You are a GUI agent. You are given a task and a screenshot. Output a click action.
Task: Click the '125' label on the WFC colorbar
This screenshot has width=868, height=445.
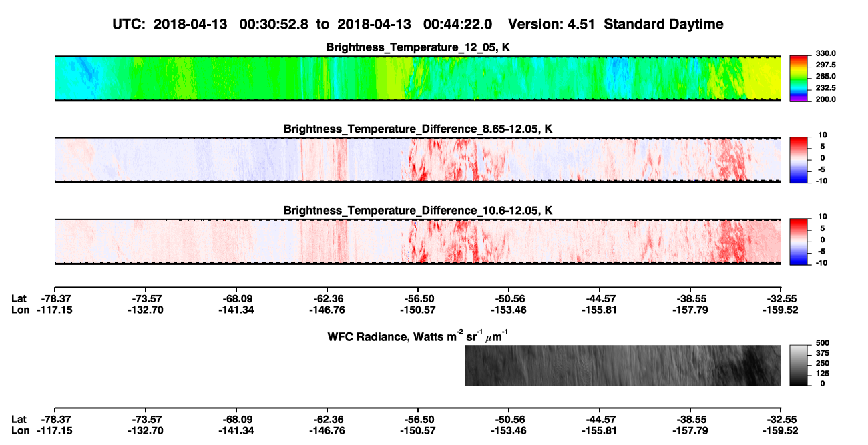point(823,374)
